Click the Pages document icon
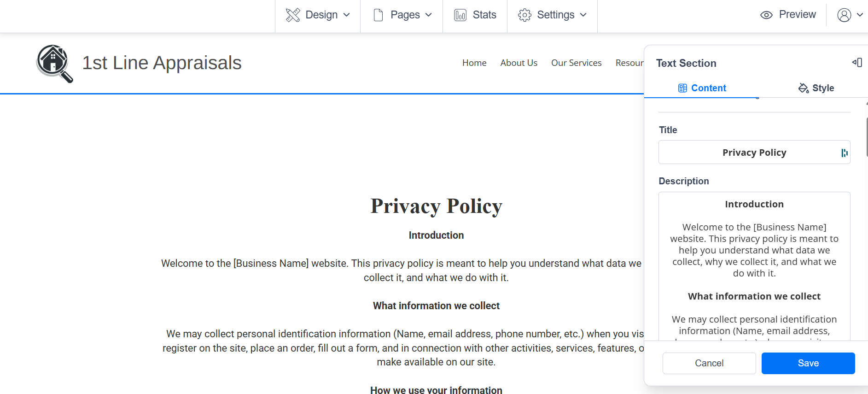Screen dimensions: 868x394 coord(379,15)
